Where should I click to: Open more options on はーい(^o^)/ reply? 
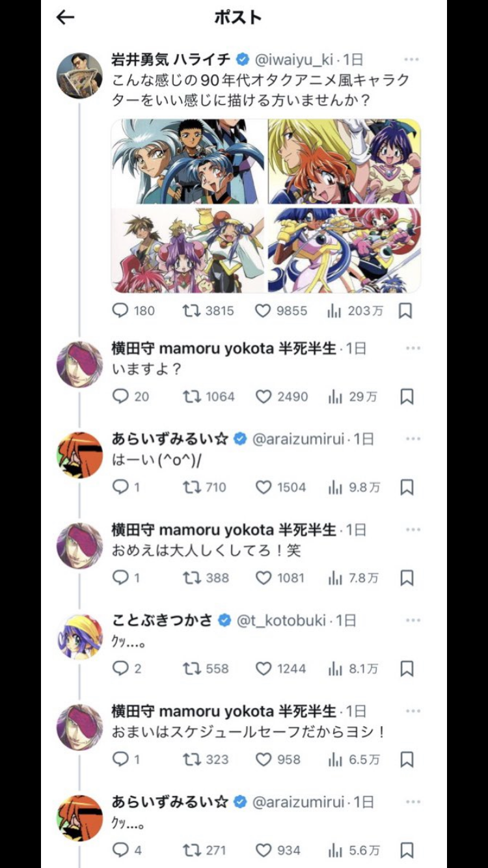[413, 439]
